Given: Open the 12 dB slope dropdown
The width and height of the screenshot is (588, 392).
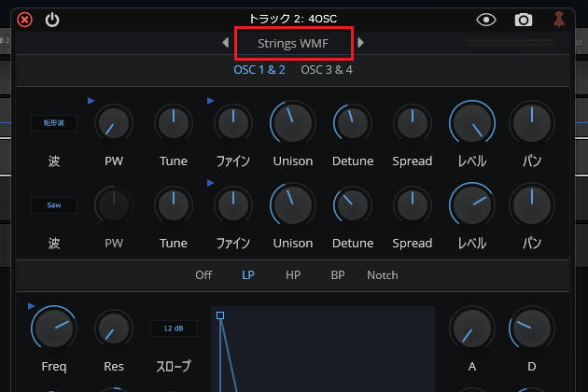Looking at the screenshot, I should (x=174, y=329).
